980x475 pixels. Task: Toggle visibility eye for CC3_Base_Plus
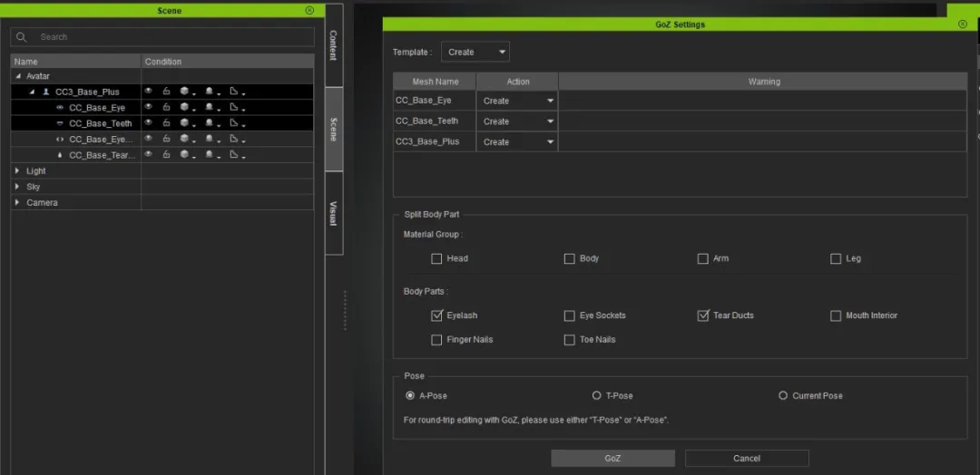pos(148,92)
